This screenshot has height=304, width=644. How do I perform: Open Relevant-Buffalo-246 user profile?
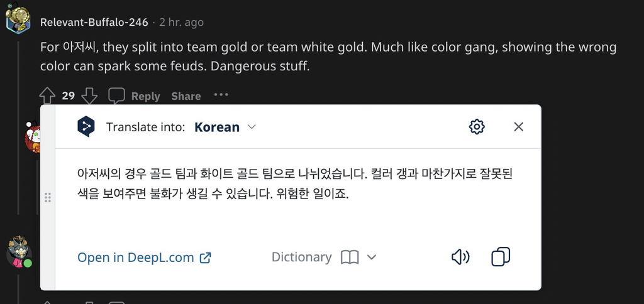pos(94,22)
